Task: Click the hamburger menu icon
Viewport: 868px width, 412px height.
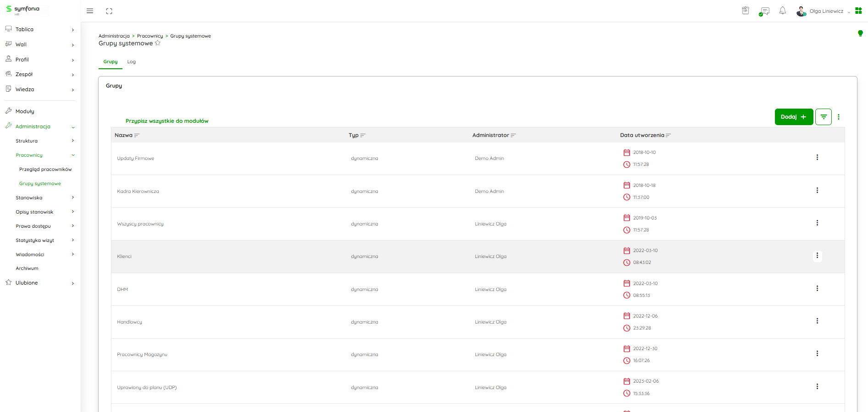Action: [x=90, y=11]
